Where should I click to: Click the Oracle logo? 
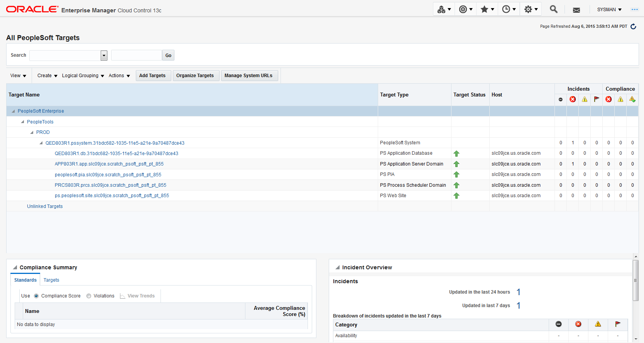(32, 9)
